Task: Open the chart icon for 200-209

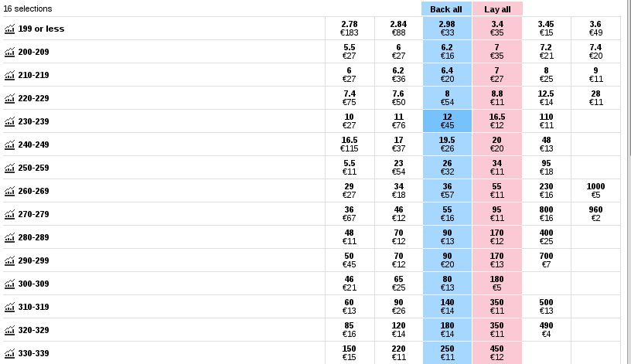Action: click(9, 52)
